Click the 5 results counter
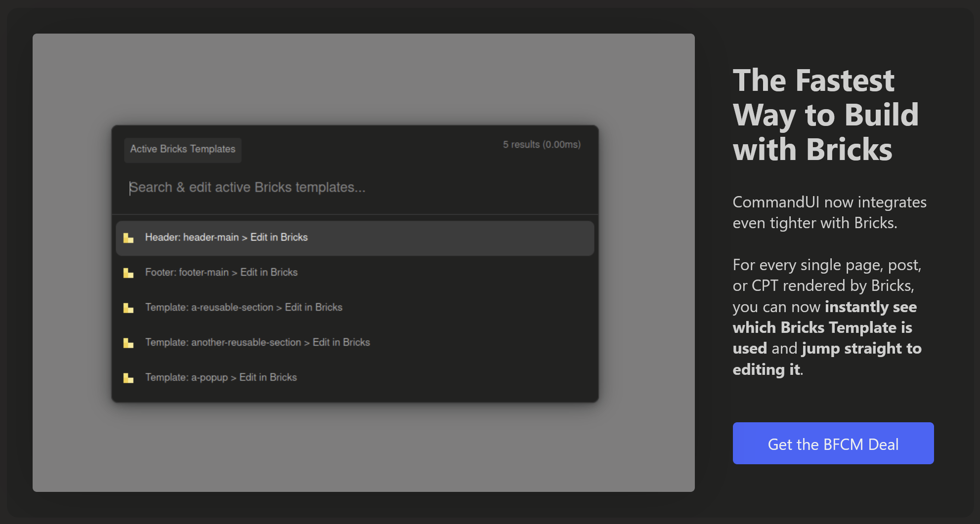The image size is (980, 524). (542, 145)
